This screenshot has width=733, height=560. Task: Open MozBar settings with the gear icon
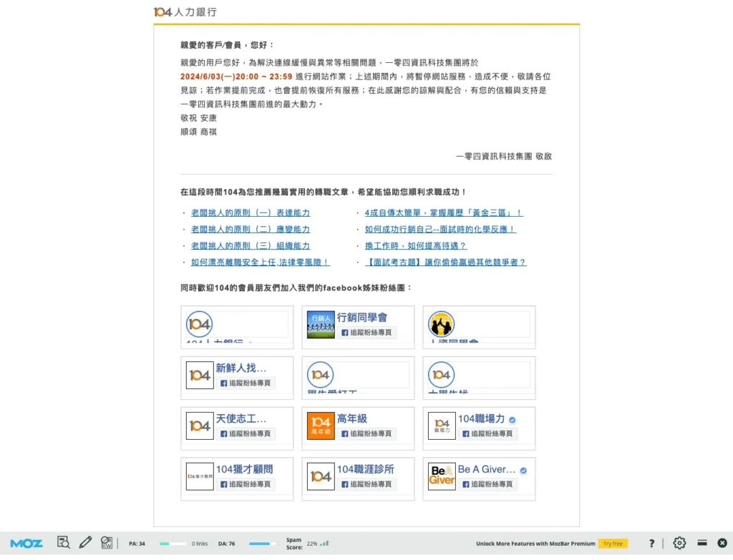(679, 543)
